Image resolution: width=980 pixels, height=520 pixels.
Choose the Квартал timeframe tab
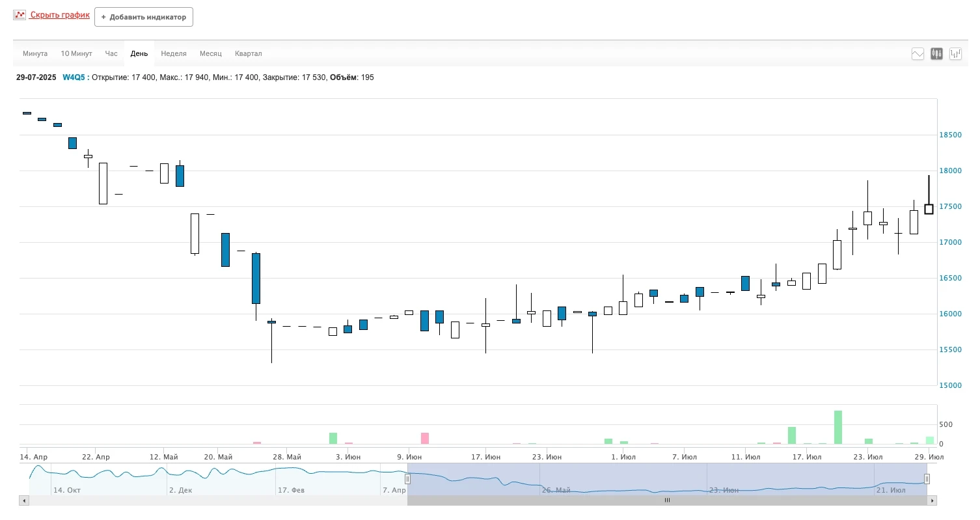[249, 53]
